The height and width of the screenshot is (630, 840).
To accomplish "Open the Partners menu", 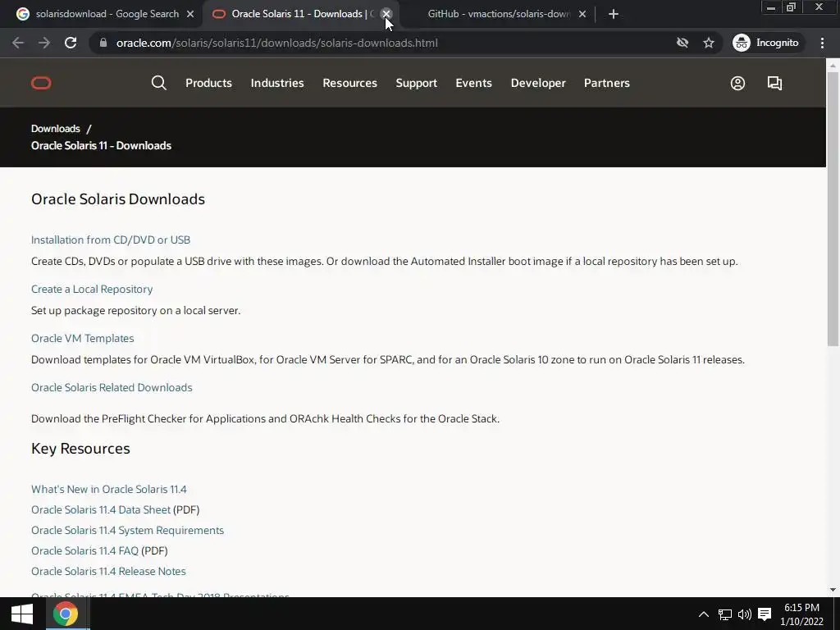I will tap(607, 83).
